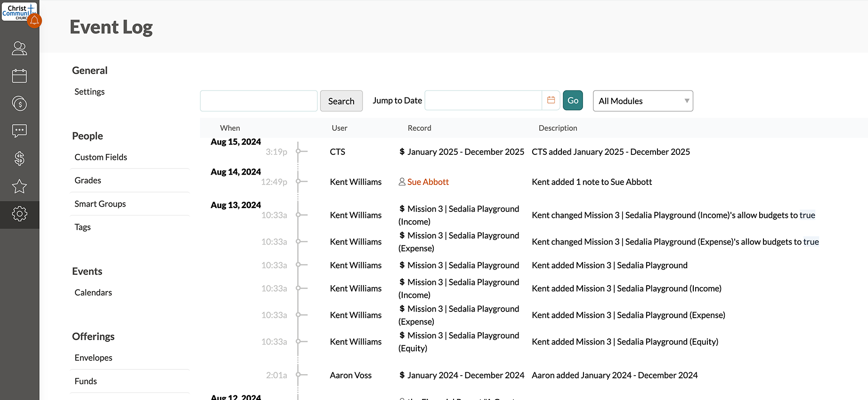Viewport: 868px width, 400px height.
Task: Open the gear Settings icon in sidebar
Action: tap(19, 214)
